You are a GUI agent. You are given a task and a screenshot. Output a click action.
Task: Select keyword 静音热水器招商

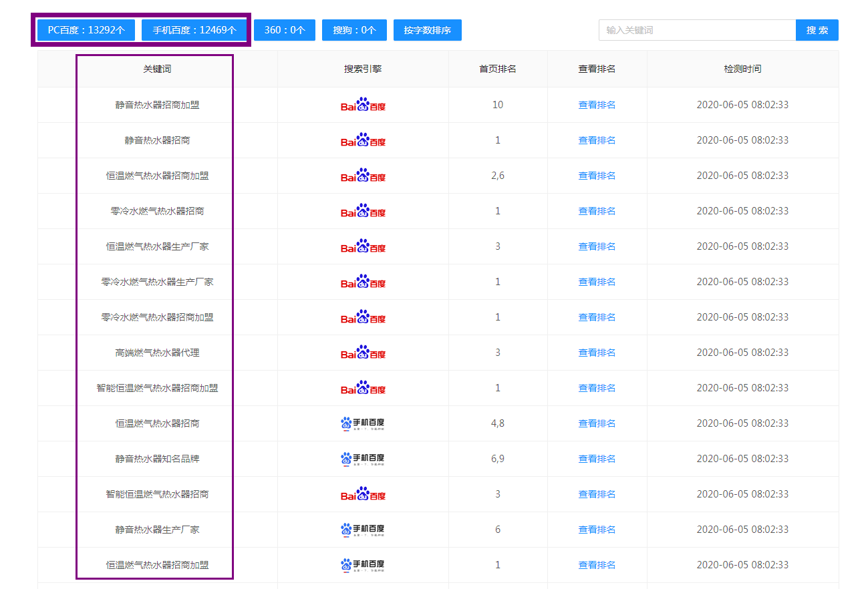click(157, 140)
